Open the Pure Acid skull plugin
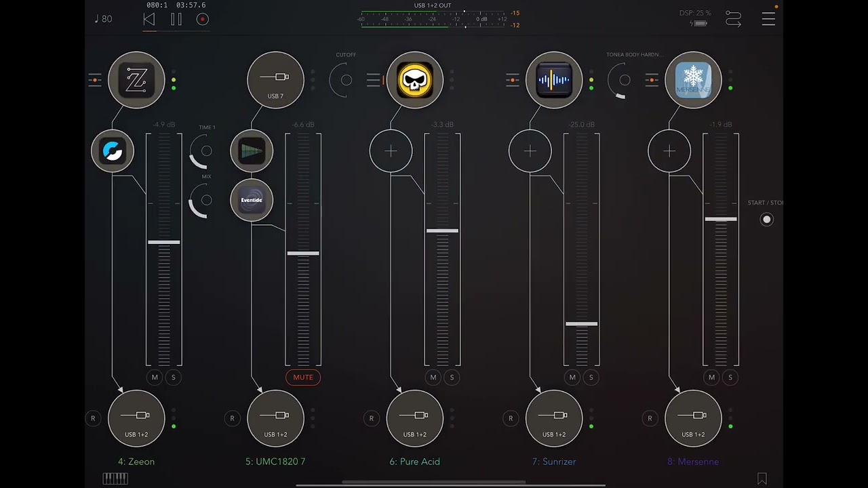The image size is (868, 488). coord(415,80)
